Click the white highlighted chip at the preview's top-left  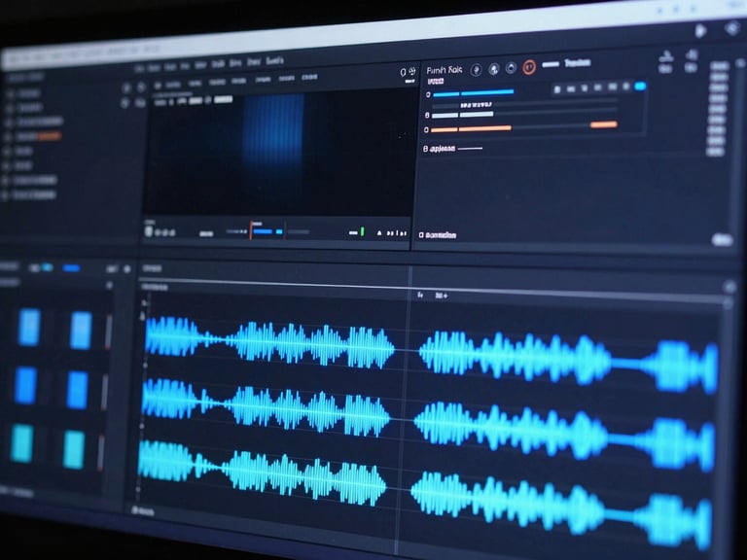pyautogui.click(x=224, y=99)
